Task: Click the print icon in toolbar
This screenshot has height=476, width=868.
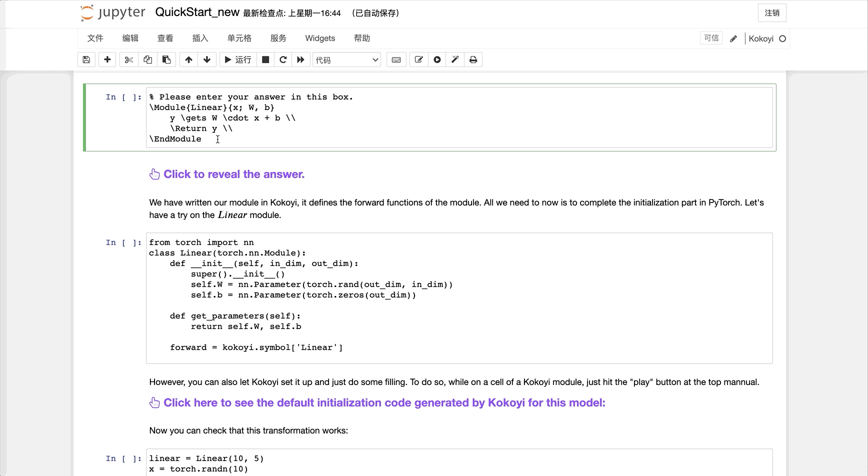Action: 473,60
